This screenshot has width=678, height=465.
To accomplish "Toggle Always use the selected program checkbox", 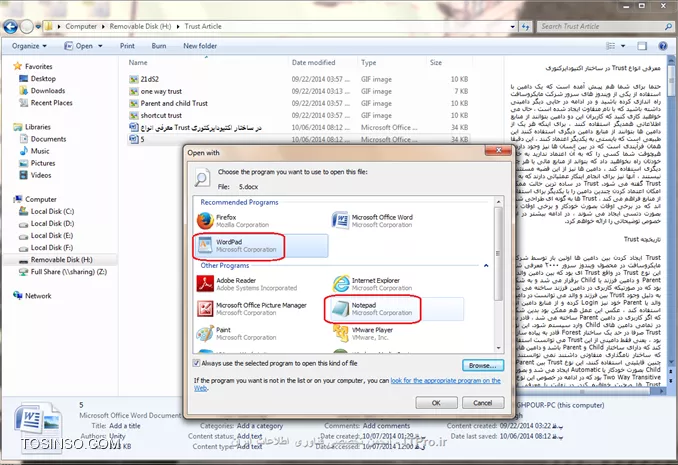I will [197, 363].
